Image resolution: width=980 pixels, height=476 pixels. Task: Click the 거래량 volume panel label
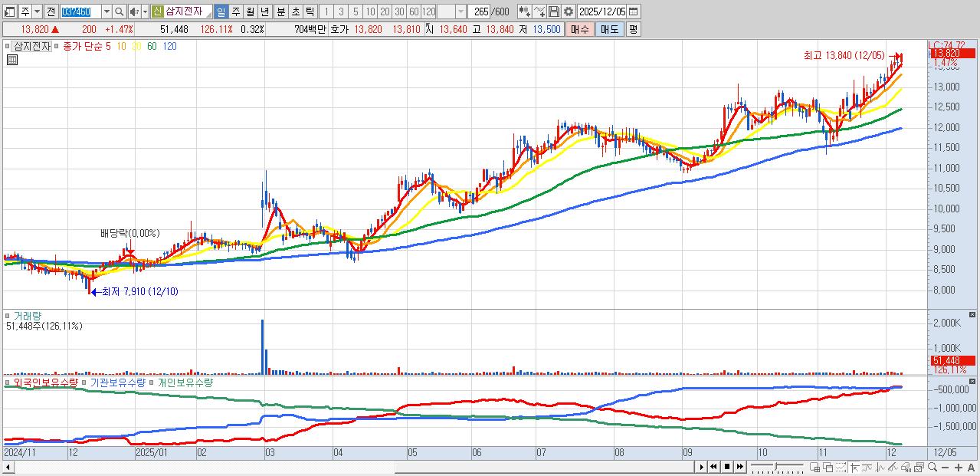click(x=27, y=315)
